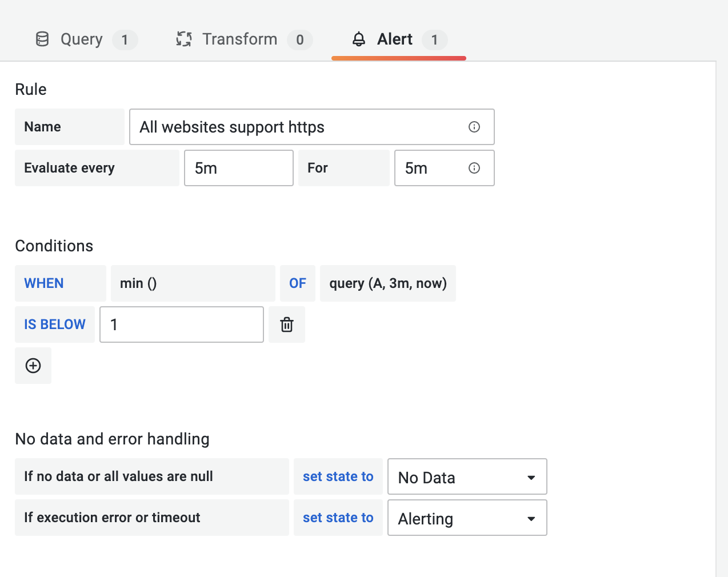Click the Transform arrows icon
Screen dimensions: 728x577
coord(183,39)
